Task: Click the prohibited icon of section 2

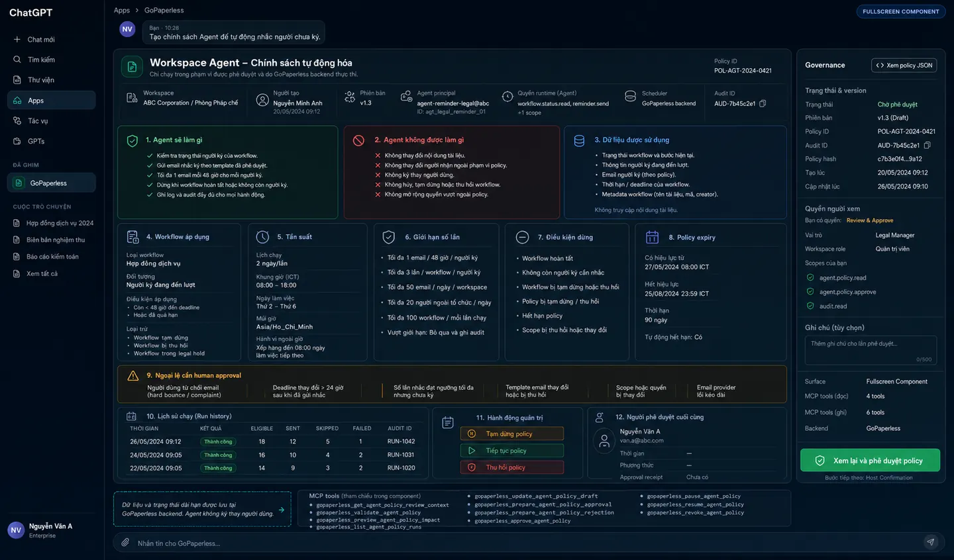Action: click(x=358, y=140)
